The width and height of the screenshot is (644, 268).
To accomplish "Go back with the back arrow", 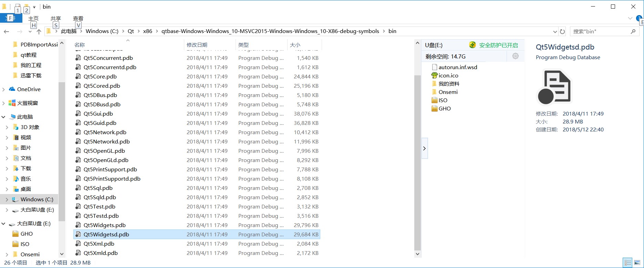I will click(x=6, y=31).
